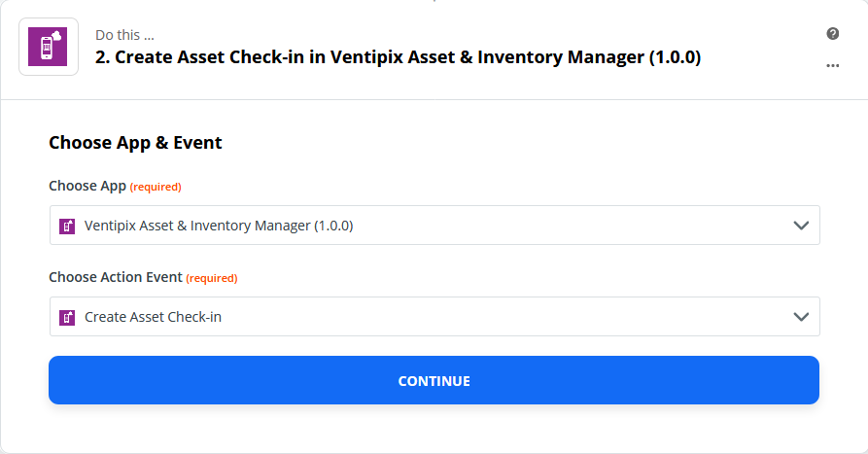
Task: Click the 'Choose App' field label
Action: (87, 186)
